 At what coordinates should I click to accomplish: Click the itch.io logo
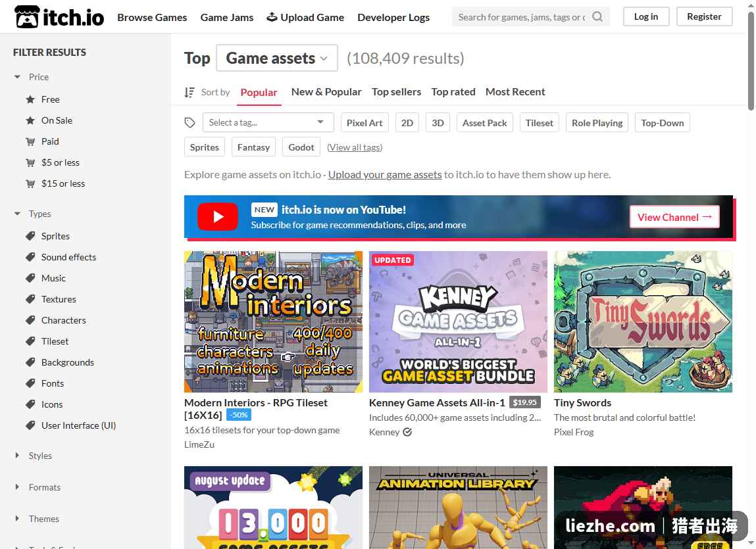tap(59, 17)
